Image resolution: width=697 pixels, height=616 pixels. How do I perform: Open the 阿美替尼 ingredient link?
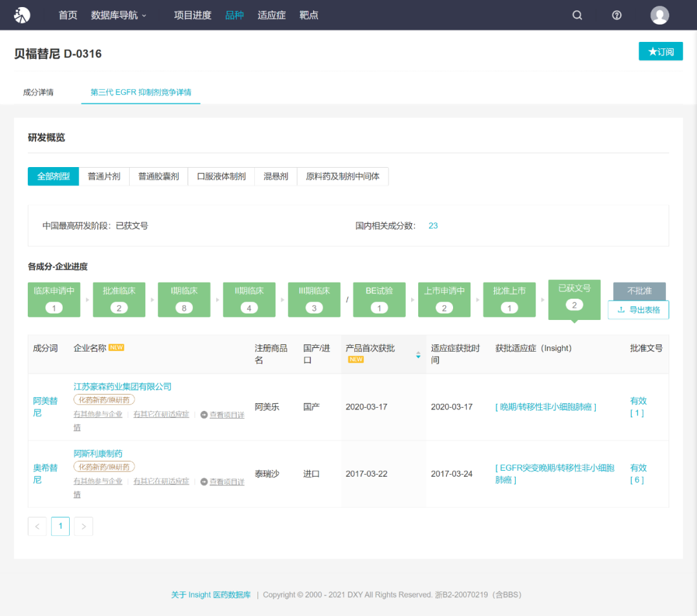pos(45,407)
